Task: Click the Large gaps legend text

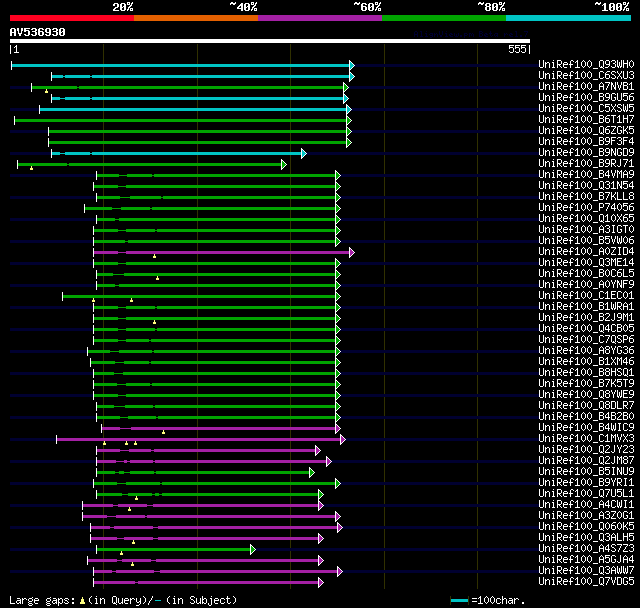Action: coord(123,600)
